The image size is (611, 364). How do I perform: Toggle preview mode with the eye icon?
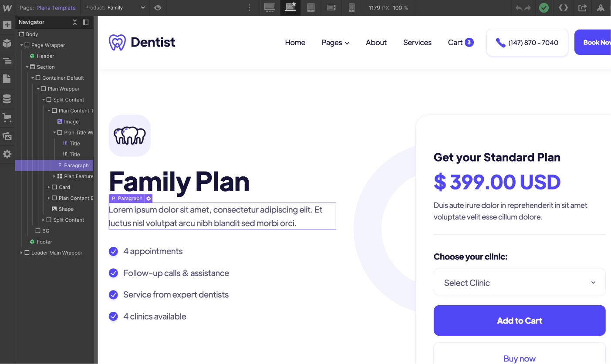click(x=157, y=7)
